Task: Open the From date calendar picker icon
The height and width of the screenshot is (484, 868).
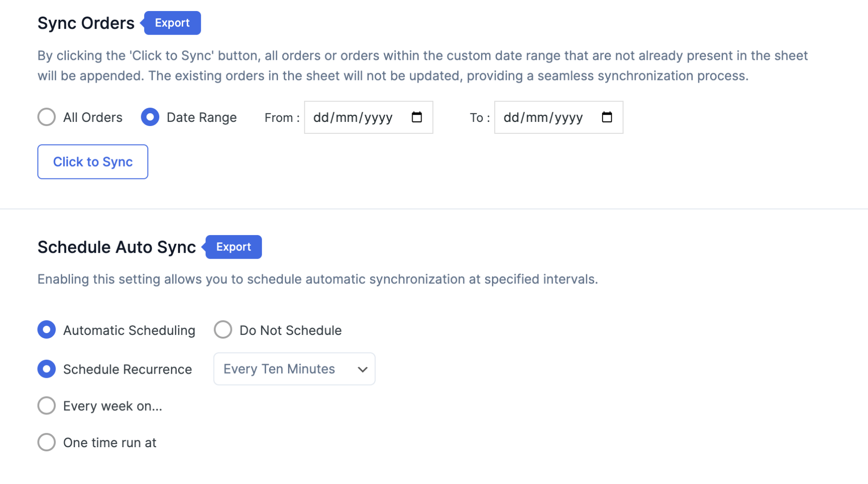Action: (x=417, y=117)
